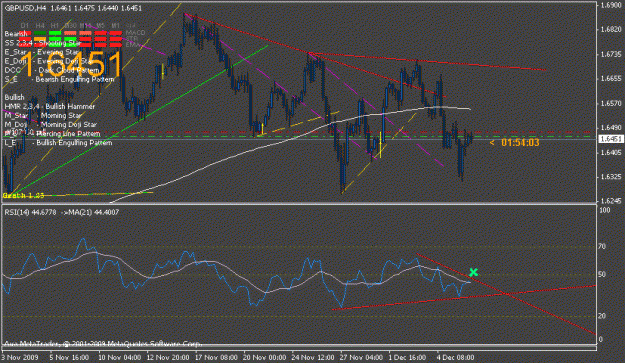The height and width of the screenshot is (363, 625).
Task: Click the 1.6900 price axis label
Action: [611, 6]
